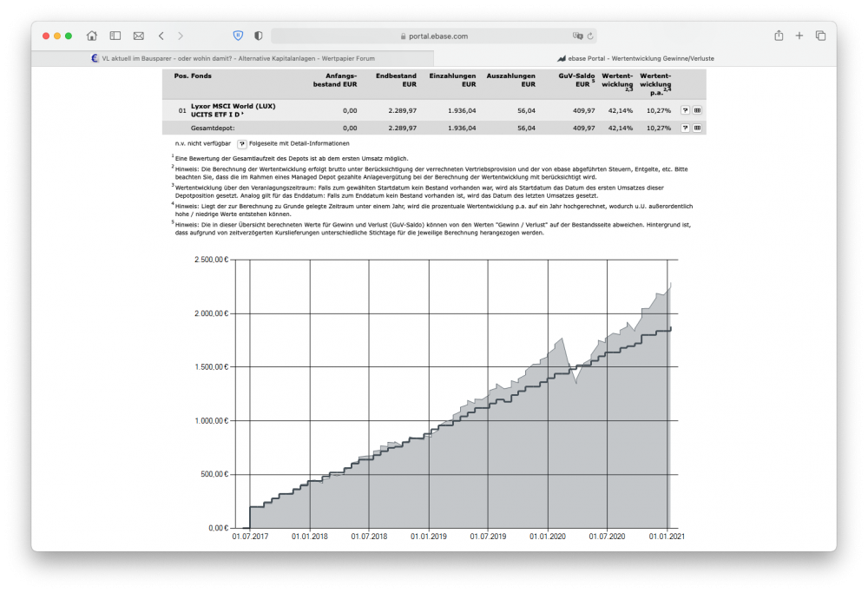
Task: Show the Safari sidebar
Action: tap(115, 36)
